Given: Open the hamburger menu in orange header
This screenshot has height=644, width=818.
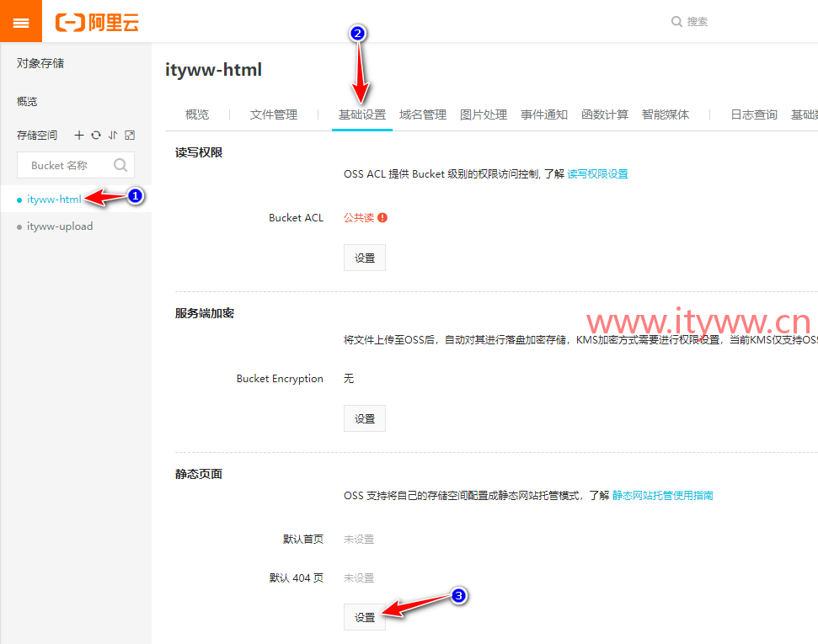Looking at the screenshot, I should tap(21, 21).
